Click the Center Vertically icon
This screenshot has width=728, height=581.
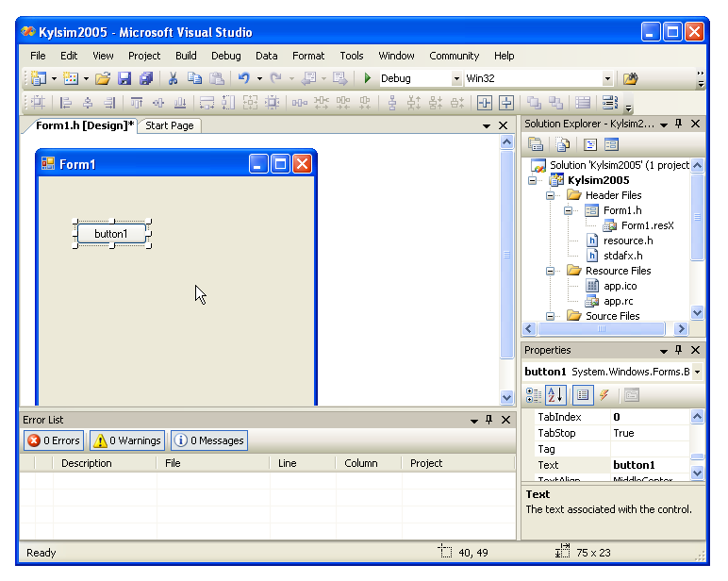pyautogui.click(x=506, y=103)
